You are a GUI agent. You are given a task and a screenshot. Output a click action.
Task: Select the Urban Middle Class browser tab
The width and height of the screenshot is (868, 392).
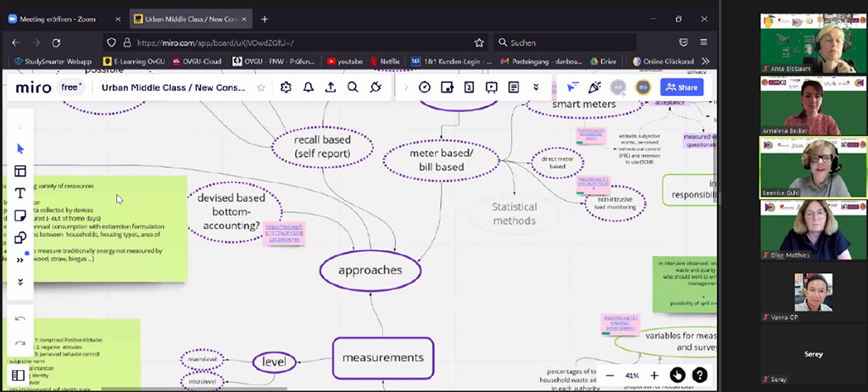point(192,19)
